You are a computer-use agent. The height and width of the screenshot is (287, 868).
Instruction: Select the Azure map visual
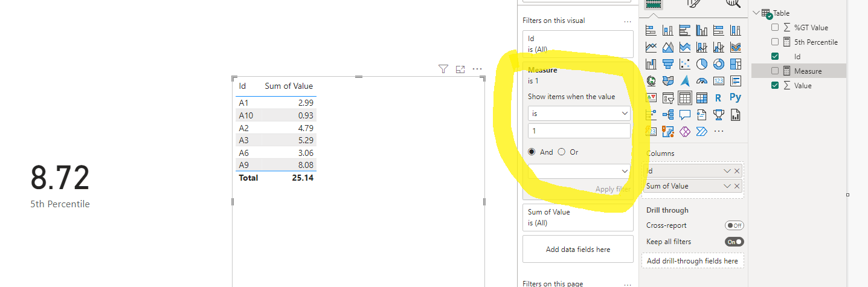coord(685,81)
